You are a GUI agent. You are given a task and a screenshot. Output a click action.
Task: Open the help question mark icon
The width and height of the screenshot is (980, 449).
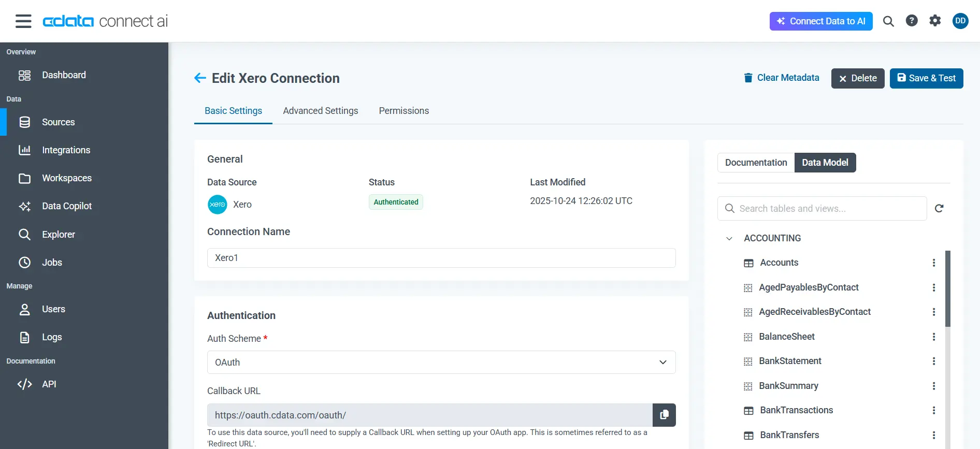click(912, 21)
